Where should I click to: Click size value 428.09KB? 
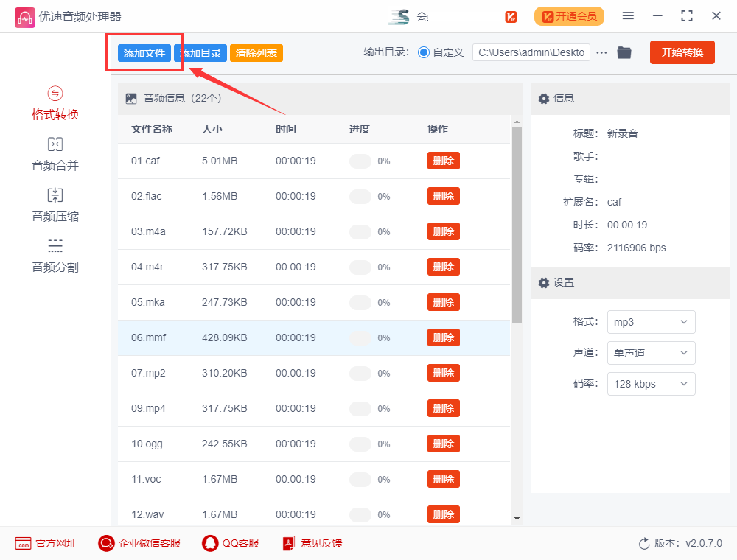(224, 337)
